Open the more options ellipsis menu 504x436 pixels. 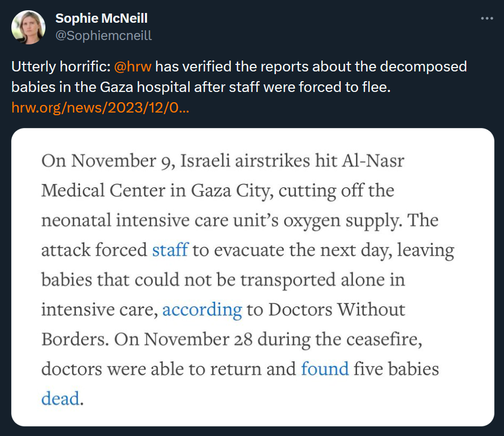487,19
